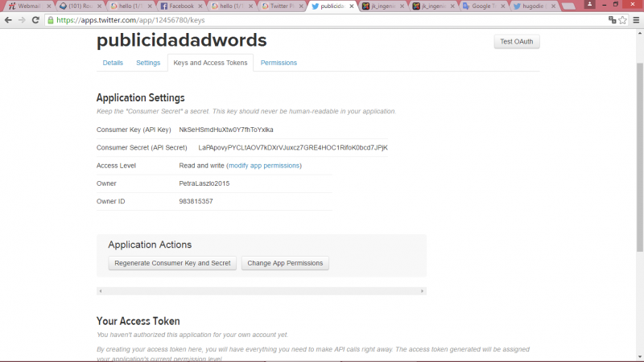This screenshot has height=362, width=644.
Task: Click the Access Level label
Action: pos(116,166)
